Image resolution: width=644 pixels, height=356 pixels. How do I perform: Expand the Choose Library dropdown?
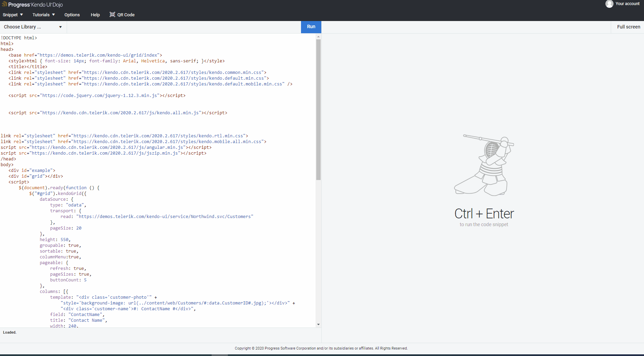pyautogui.click(x=33, y=27)
